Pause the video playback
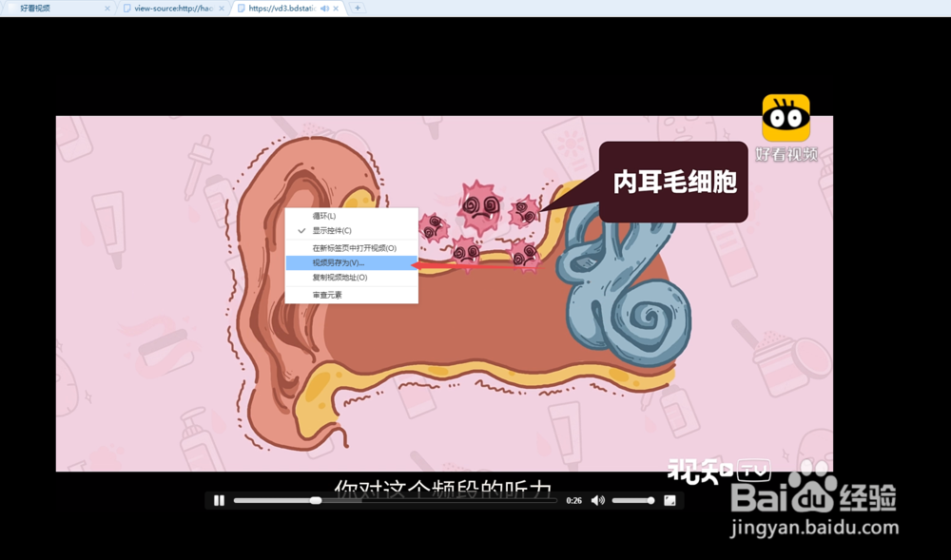Image resolution: width=951 pixels, height=560 pixels. coord(219,499)
